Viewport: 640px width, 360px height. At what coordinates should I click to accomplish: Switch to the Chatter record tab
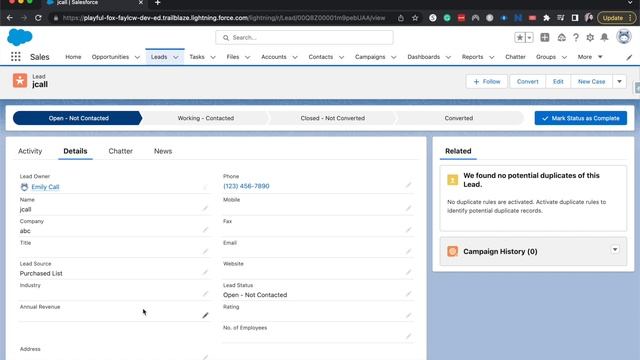[x=120, y=151]
